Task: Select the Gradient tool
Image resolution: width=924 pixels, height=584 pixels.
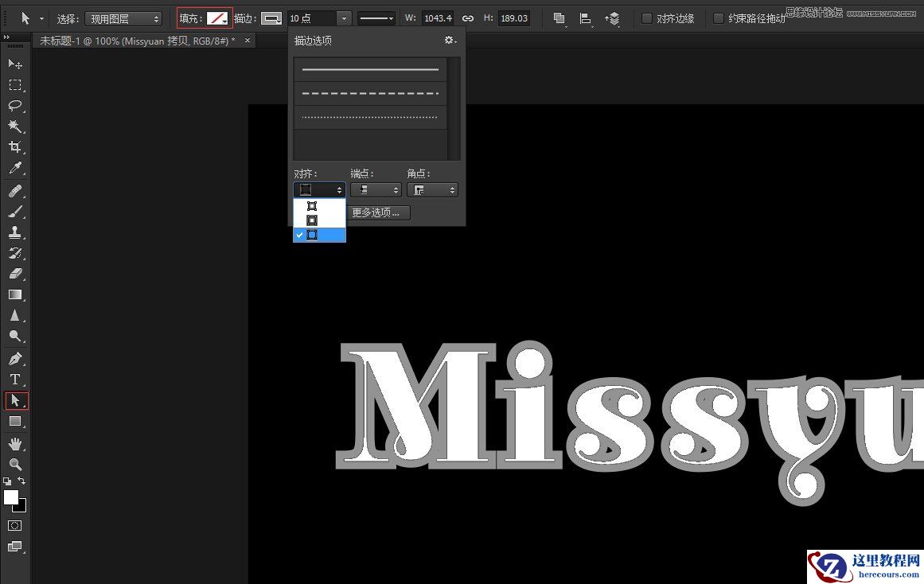Action: coord(14,297)
